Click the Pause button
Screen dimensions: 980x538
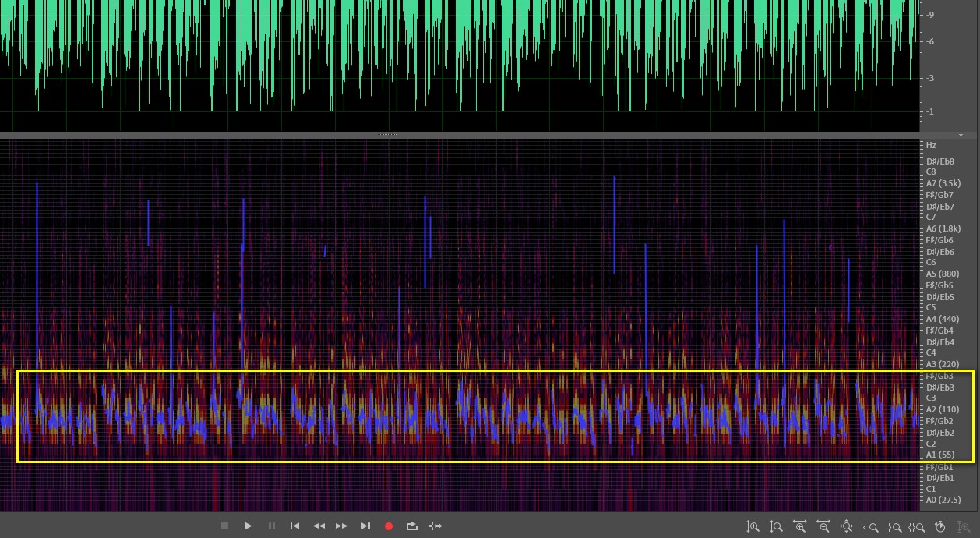(x=271, y=526)
